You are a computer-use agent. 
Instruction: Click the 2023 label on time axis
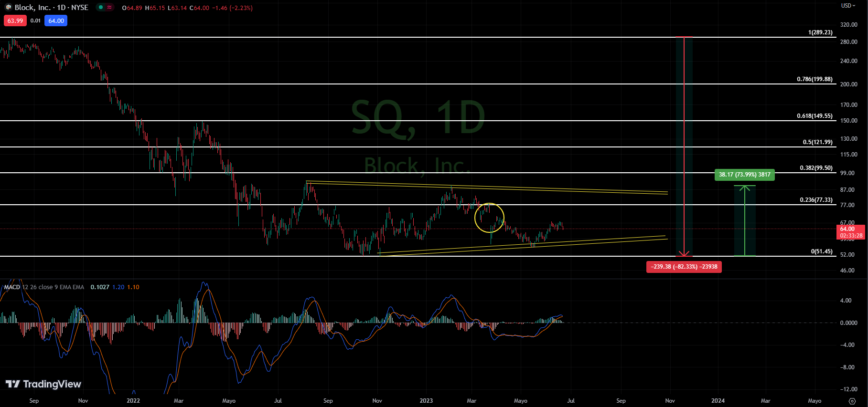(426, 401)
